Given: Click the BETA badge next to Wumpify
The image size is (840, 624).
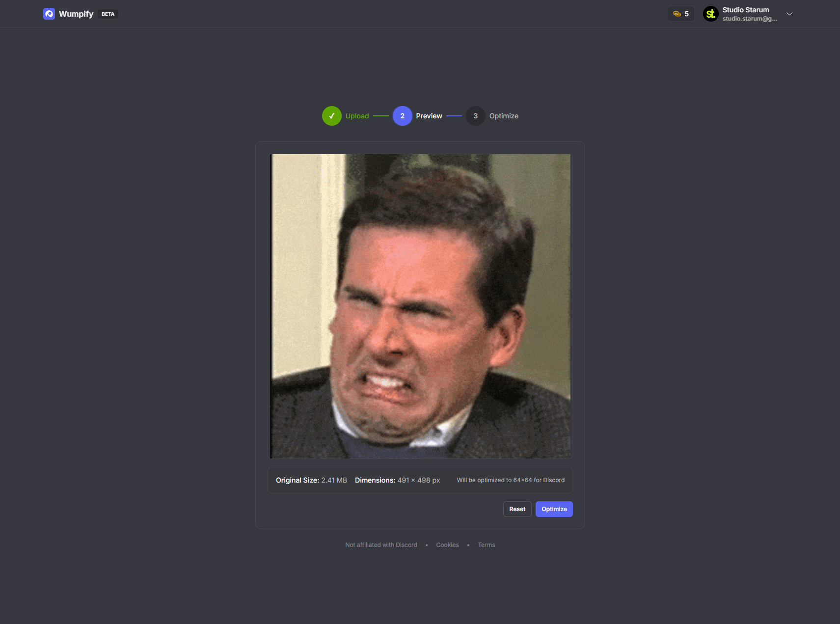Looking at the screenshot, I should pyautogui.click(x=108, y=14).
